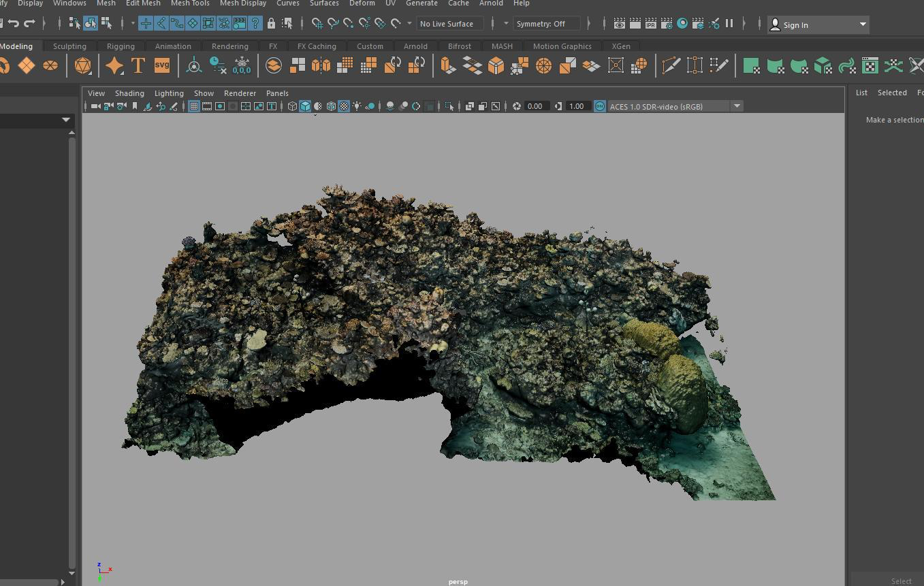
Task: Click the SVG import tool on shelf
Action: 162,65
